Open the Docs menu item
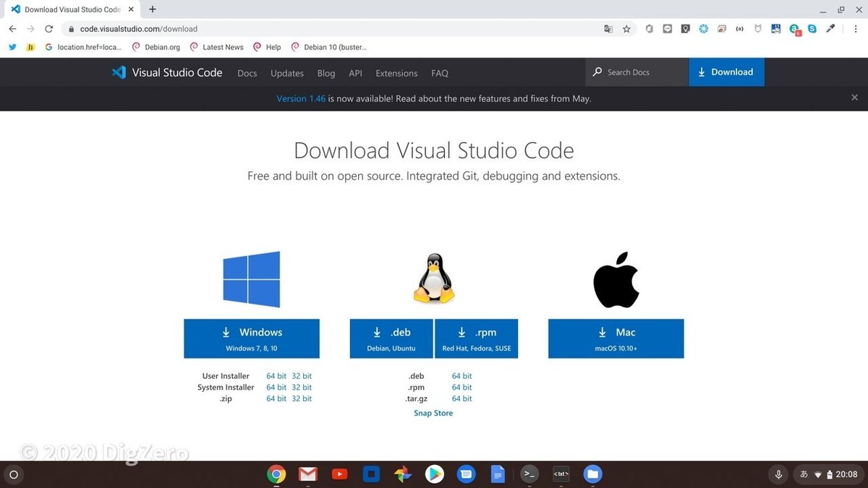 pos(247,73)
